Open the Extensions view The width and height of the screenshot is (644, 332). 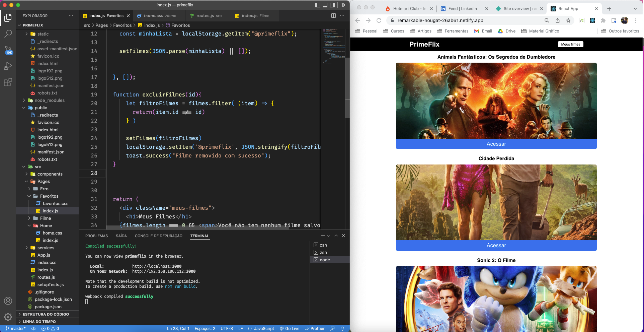click(x=8, y=82)
